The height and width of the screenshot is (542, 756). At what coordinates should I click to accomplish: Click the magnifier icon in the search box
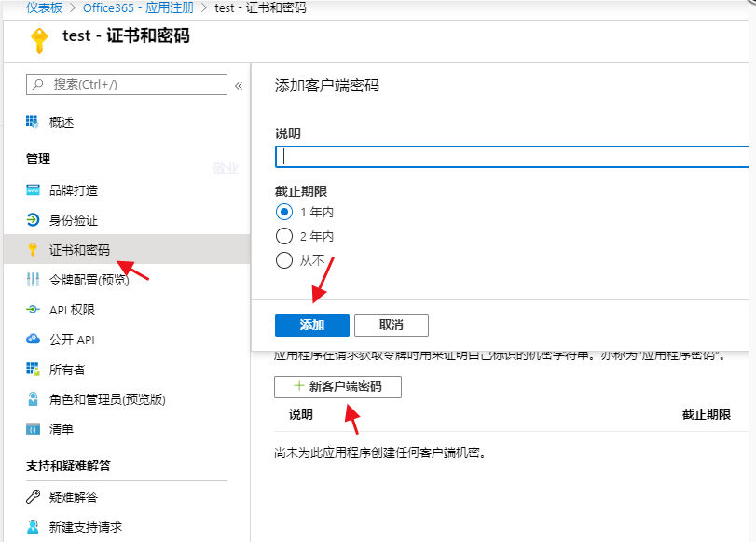pyautogui.click(x=37, y=85)
